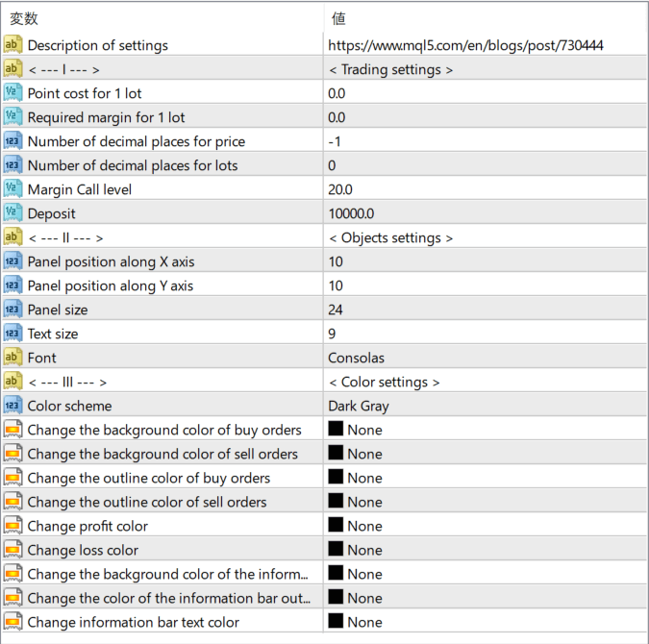Select the Trading settings section value
Image resolution: width=649 pixels, height=644 pixels.
coord(390,69)
